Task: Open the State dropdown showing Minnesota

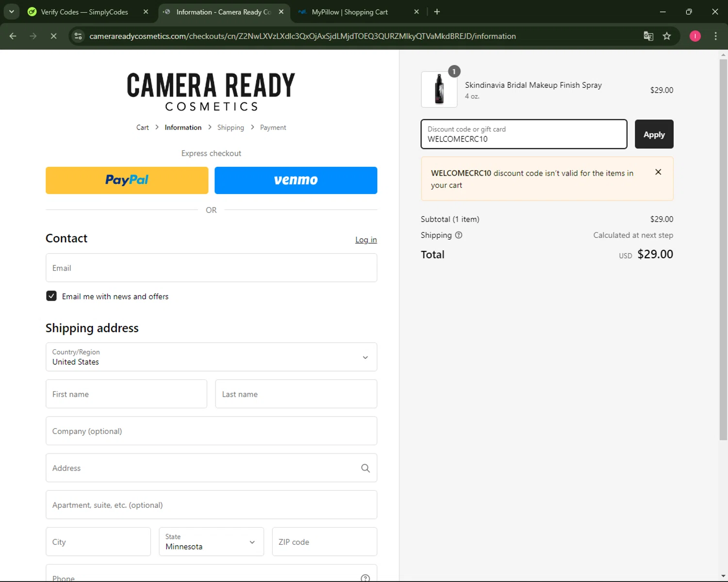Action: coord(211,542)
